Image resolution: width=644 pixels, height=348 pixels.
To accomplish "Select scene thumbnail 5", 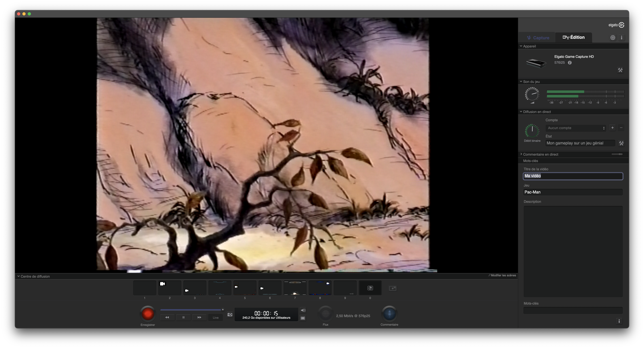I will click(245, 288).
